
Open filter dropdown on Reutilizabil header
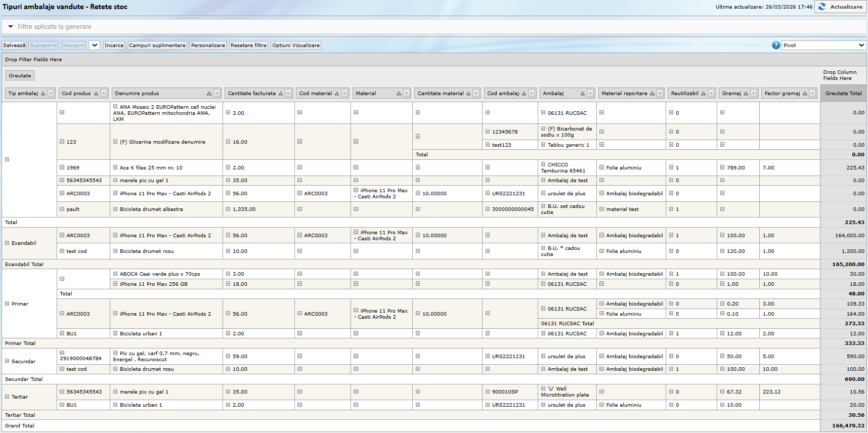pyautogui.click(x=711, y=94)
